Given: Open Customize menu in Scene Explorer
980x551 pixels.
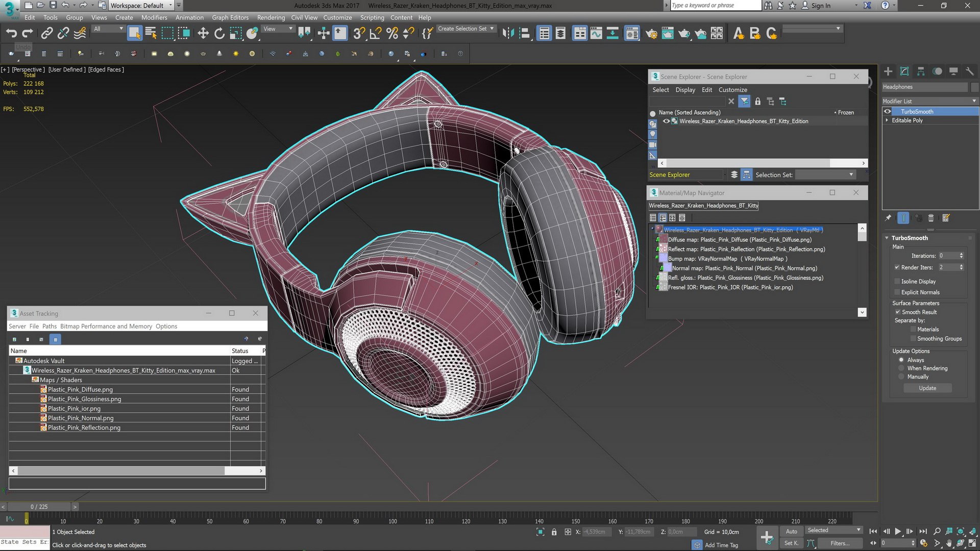Looking at the screenshot, I should point(733,90).
